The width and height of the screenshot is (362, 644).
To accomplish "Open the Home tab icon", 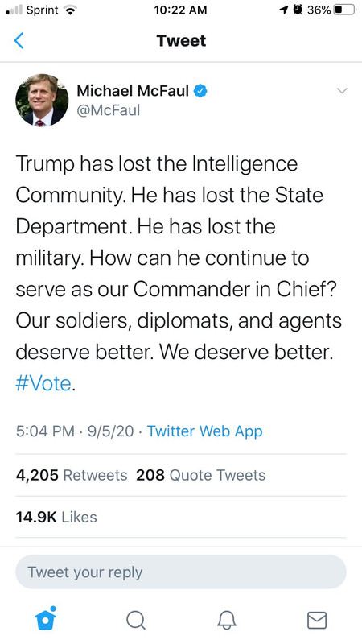I will [45, 618].
